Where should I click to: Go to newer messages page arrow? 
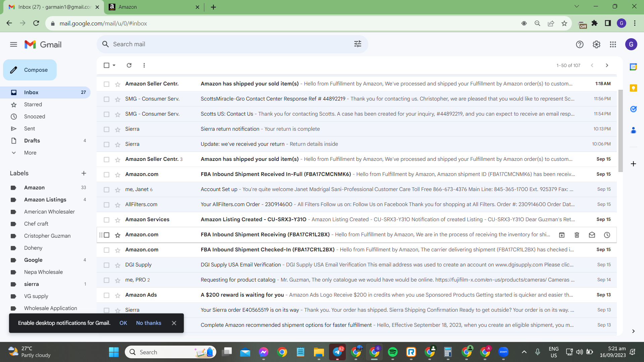[592, 65]
